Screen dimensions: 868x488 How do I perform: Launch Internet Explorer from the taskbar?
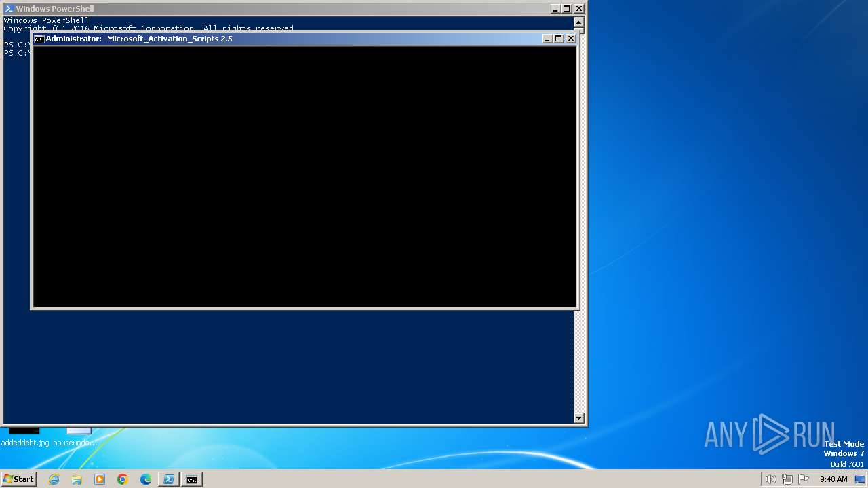click(54, 479)
